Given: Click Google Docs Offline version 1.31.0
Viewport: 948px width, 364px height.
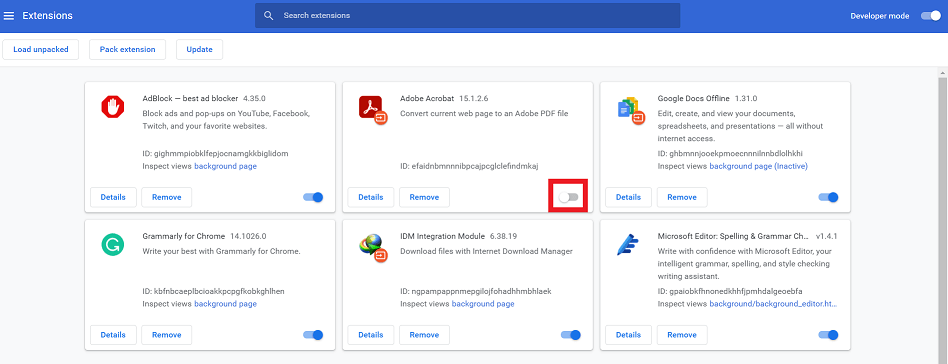Looking at the screenshot, I should (x=746, y=98).
